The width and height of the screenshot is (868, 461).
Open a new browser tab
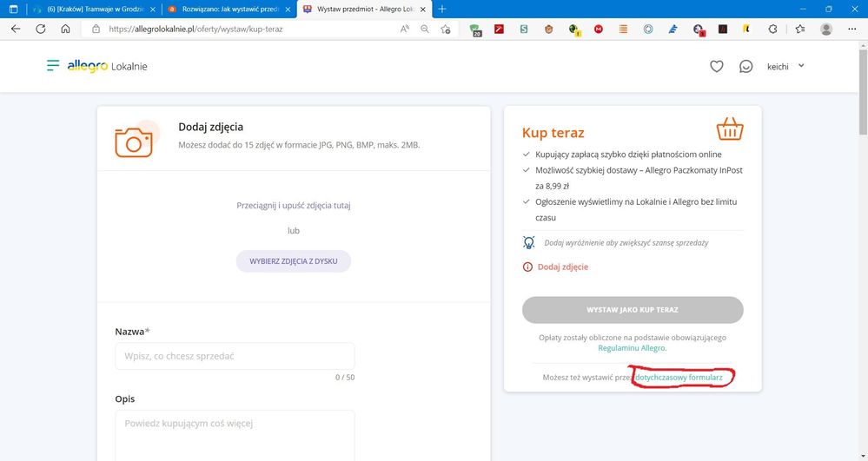tap(442, 8)
